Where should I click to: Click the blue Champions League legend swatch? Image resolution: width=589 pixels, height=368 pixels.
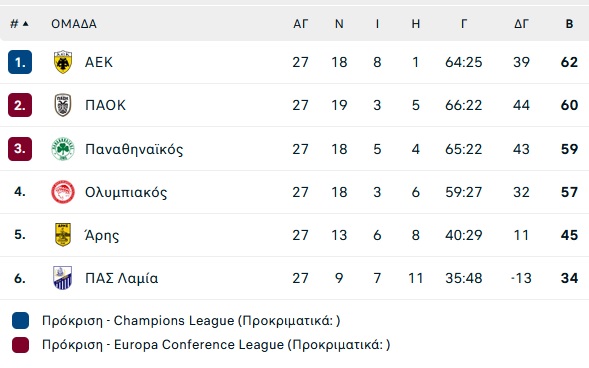point(20,321)
